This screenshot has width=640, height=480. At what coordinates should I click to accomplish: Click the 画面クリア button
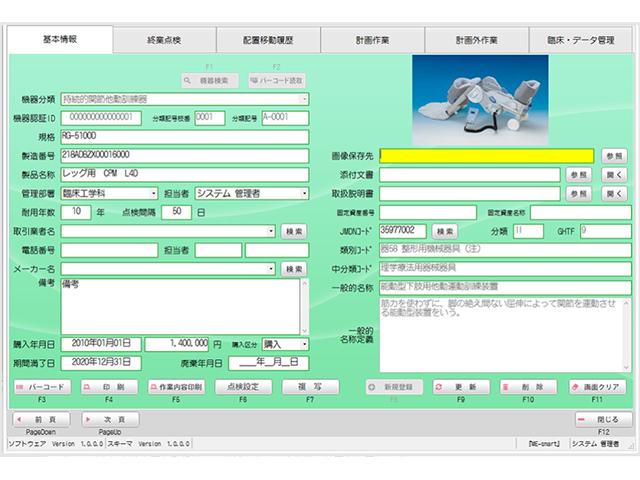[597, 387]
